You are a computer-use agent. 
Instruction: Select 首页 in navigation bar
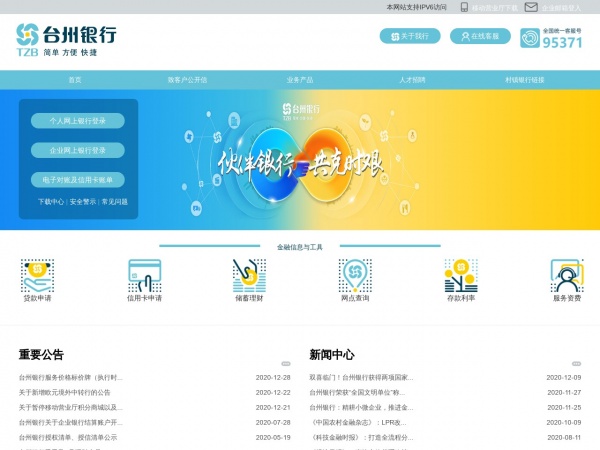pos(75,80)
